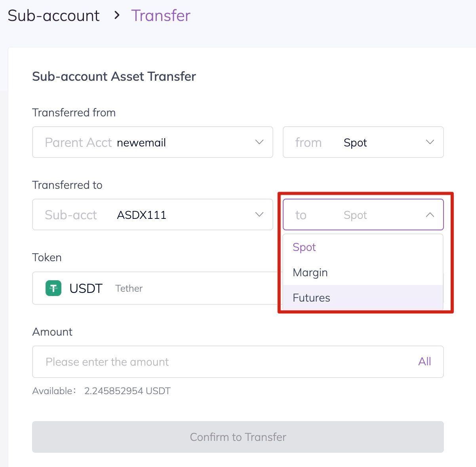The height and width of the screenshot is (467, 476).
Task: Click All to use full balance
Action: 425,361
